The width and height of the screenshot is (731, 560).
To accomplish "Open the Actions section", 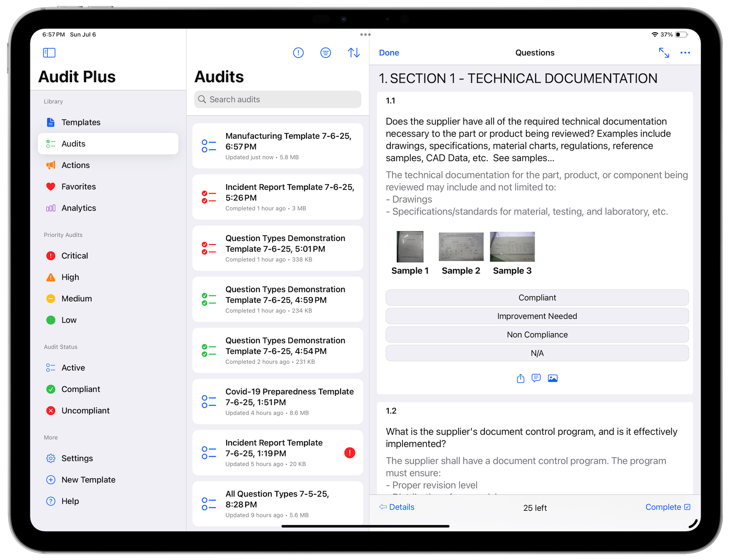I will tap(108, 165).
